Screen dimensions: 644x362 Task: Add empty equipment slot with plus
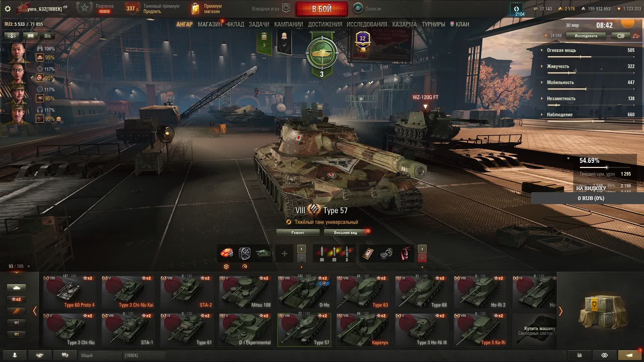284,254
